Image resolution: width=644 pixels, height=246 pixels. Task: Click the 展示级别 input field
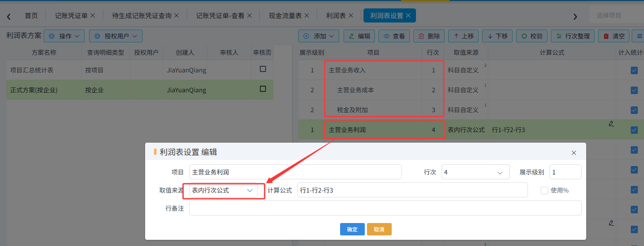(x=565, y=172)
